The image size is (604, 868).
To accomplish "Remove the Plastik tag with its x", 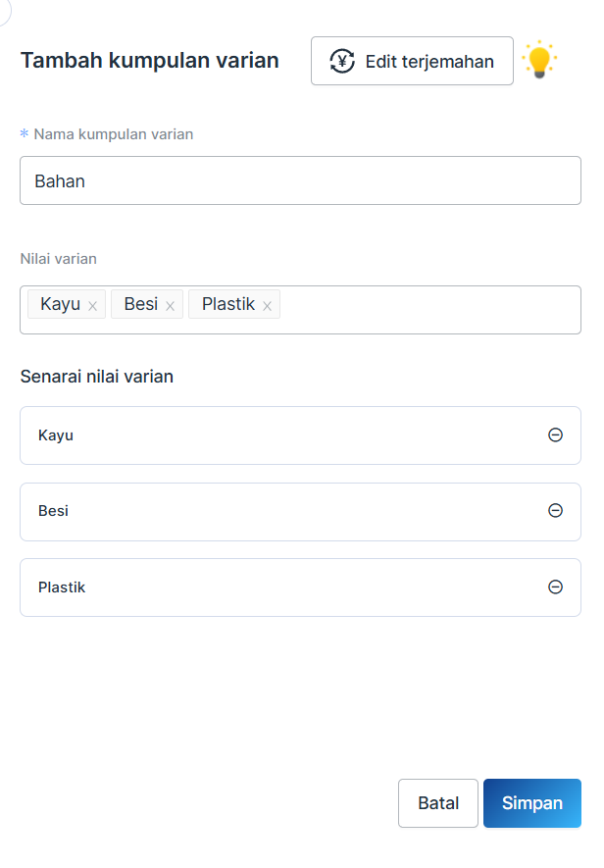I will point(267,306).
